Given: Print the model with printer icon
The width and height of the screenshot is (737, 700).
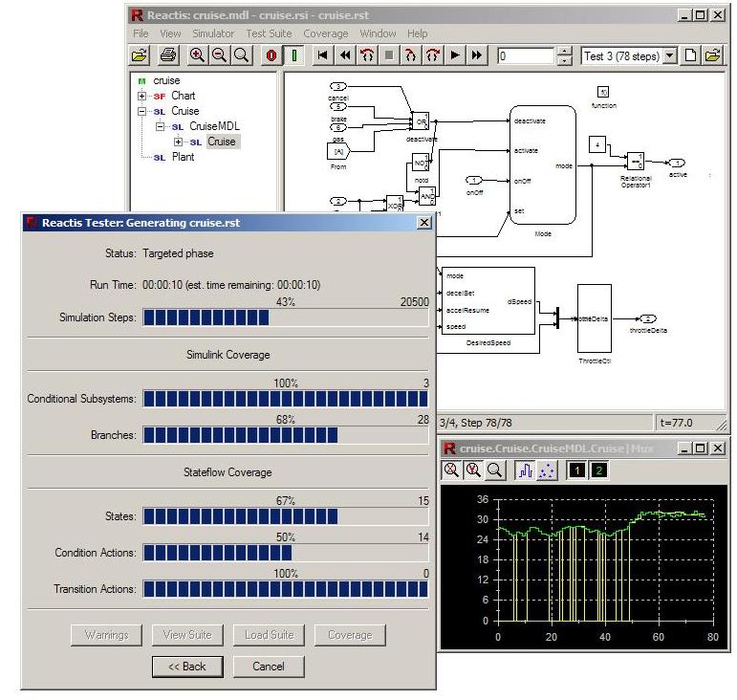Looking at the screenshot, I should click(168, 55).
